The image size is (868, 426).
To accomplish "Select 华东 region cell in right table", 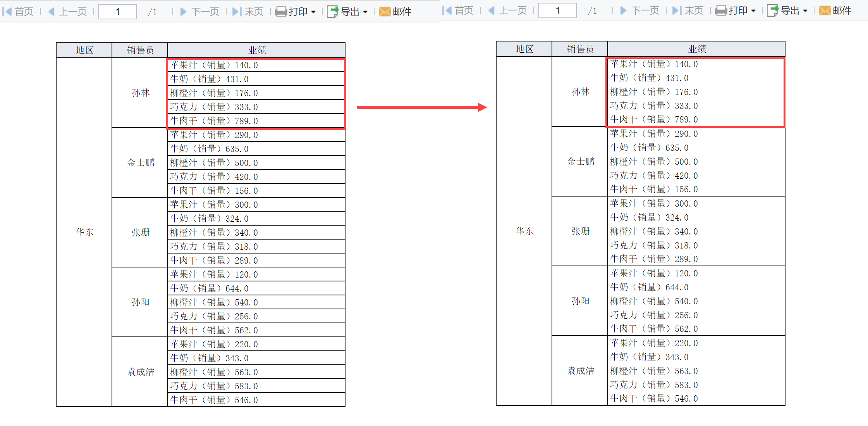I will pos(524,231).
